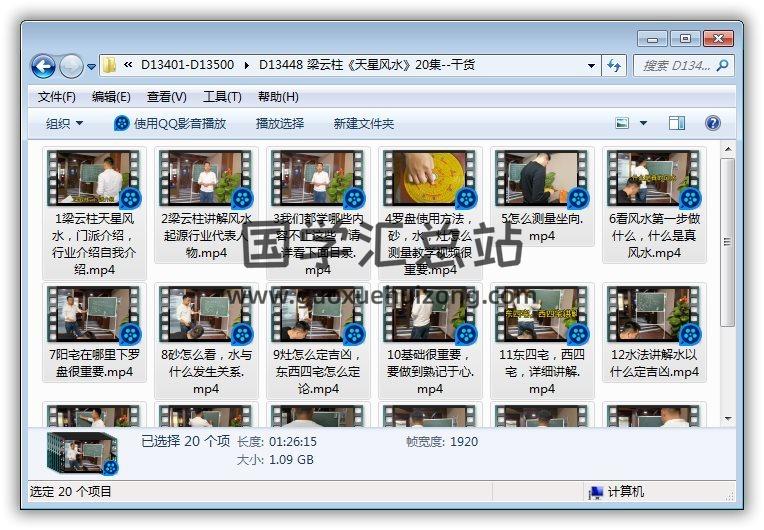
Task: Click the refresh button beside address bar
Action: coord(614,65)
